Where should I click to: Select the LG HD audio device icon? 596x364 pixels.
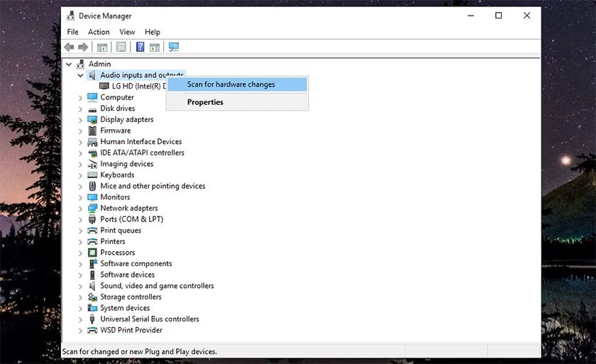point(105,87)
